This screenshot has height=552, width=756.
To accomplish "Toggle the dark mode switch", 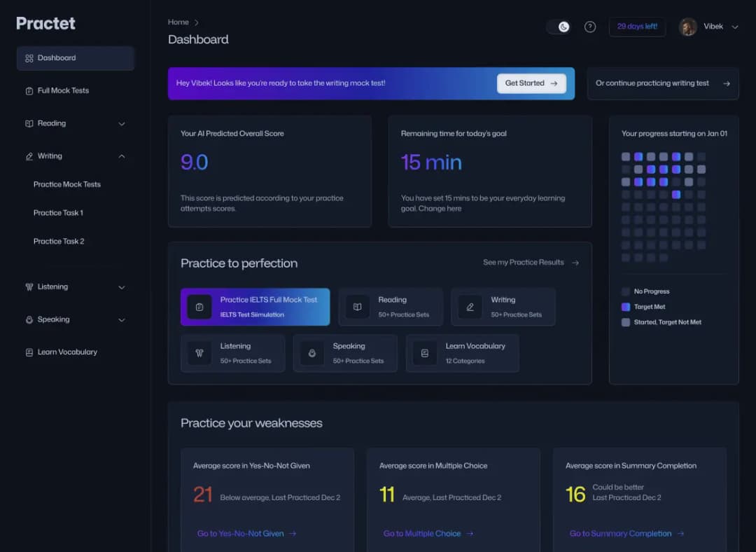I will click(x=558, y=27).
